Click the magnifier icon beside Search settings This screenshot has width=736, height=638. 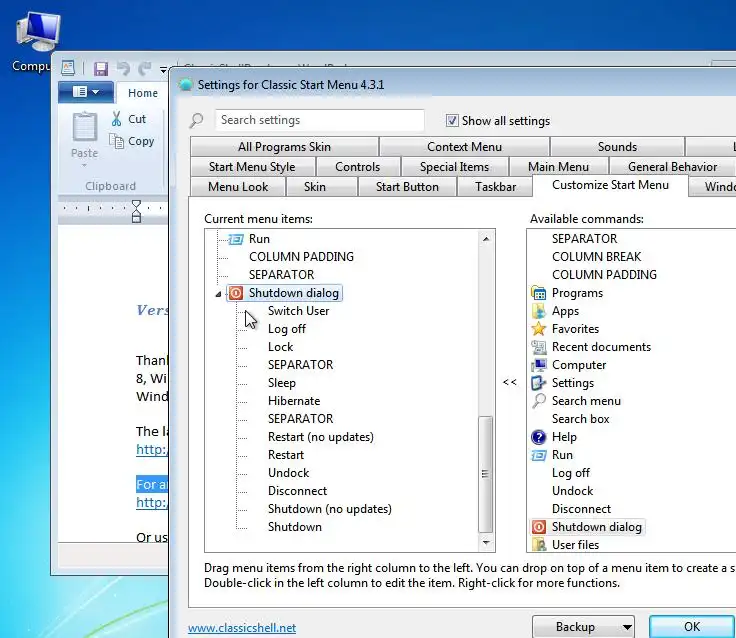click(197, 121)
